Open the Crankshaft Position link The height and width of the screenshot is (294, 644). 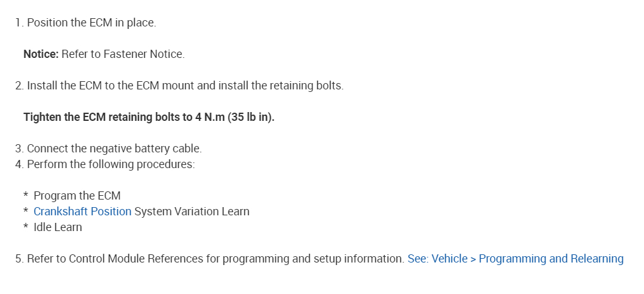pos(82,212)
